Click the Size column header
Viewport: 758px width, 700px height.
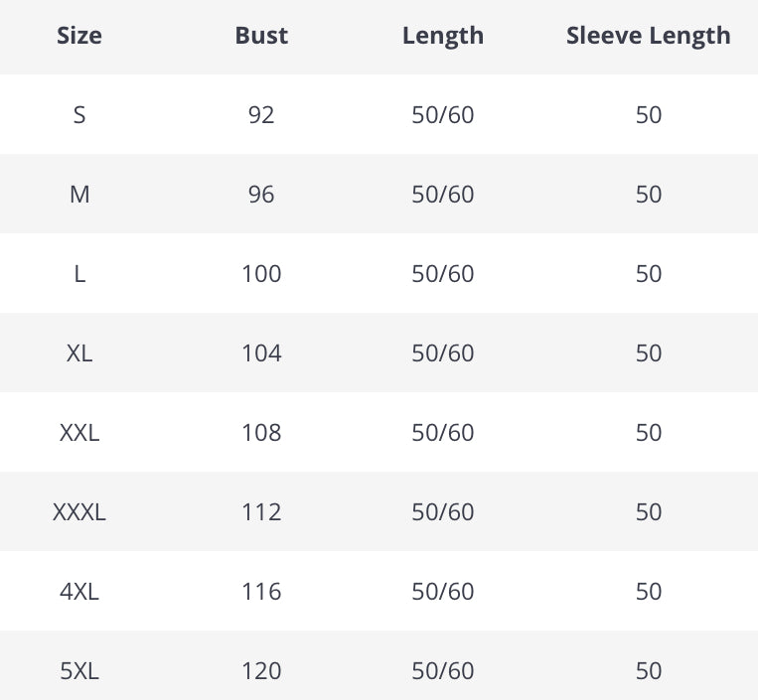click(79, 36)
